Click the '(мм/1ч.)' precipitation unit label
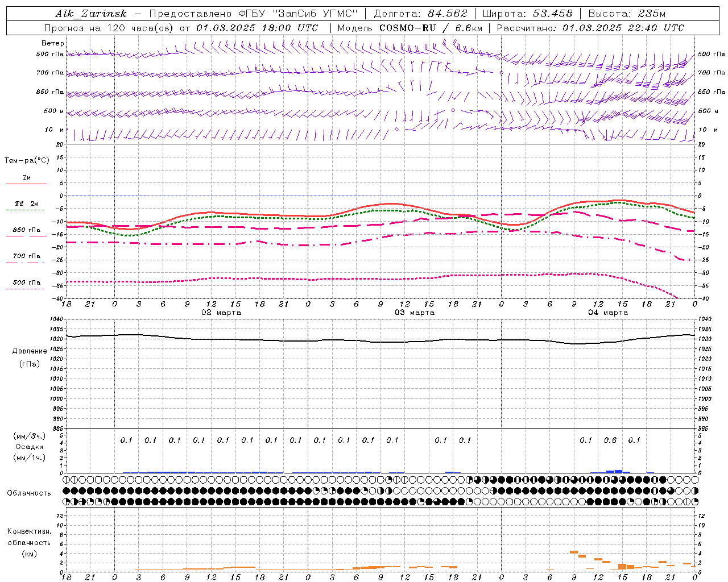 pyautogui.click(x=30, y=458)
